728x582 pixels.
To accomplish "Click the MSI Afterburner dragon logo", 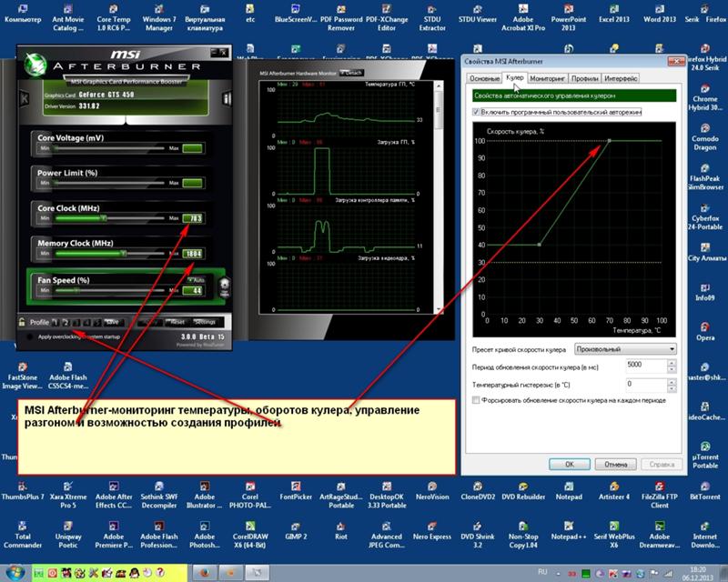I will coord(35,65).
